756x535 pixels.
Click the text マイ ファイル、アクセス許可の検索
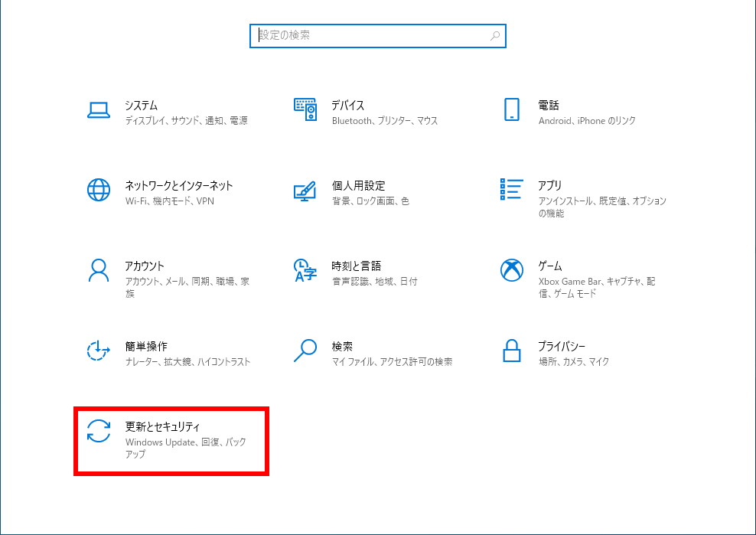click(392, 362)
